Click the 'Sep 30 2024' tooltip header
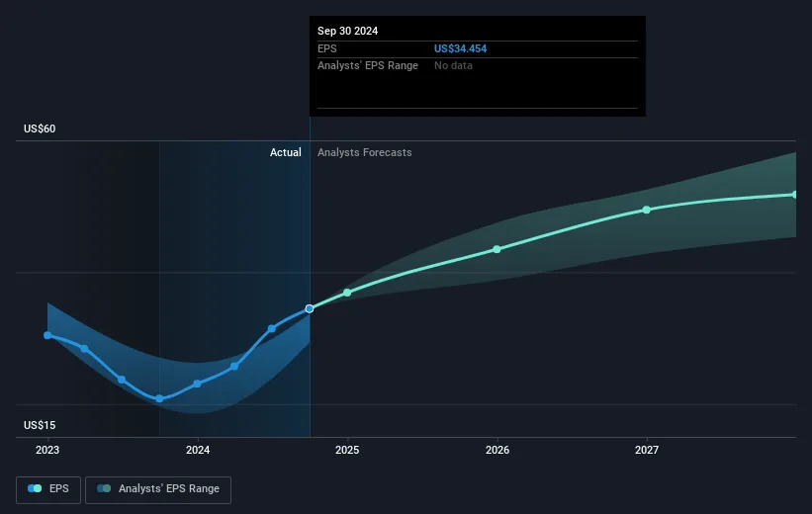812x514 pixels. click(x=347, y=31)
